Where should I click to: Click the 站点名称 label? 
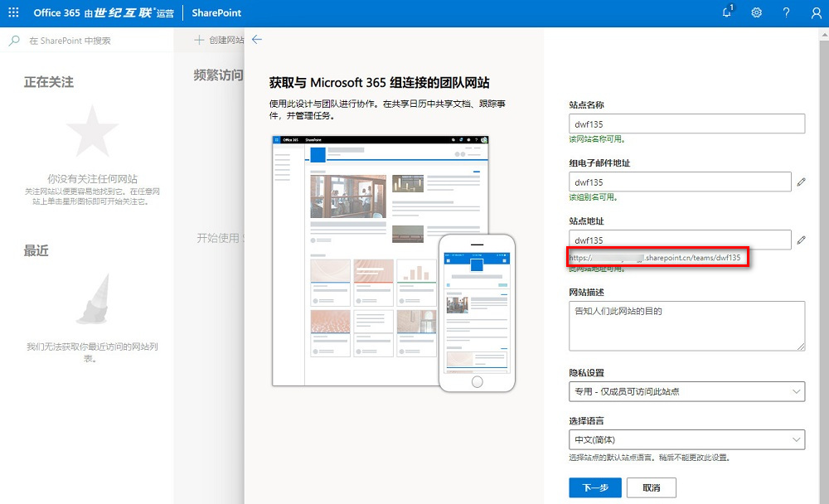[586, 104]
